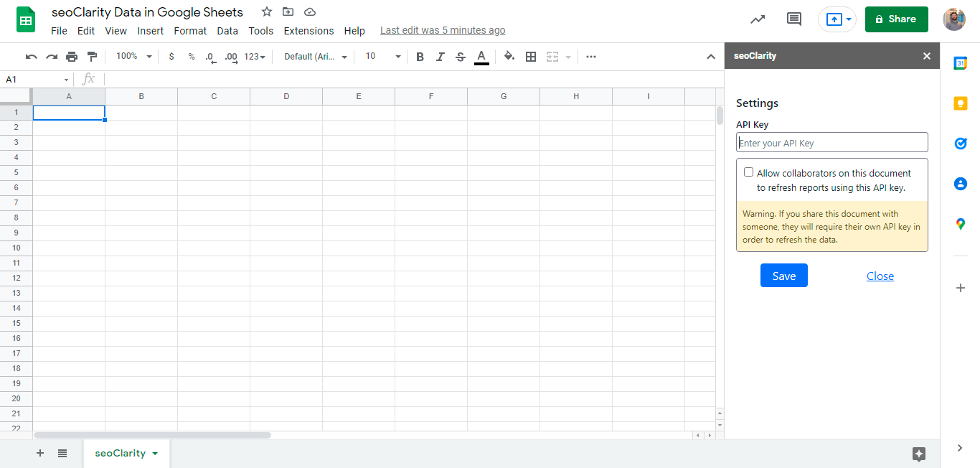This screenshot has width=980, height=468.
Task: Show more toolbar options
Action: (591, 57)
